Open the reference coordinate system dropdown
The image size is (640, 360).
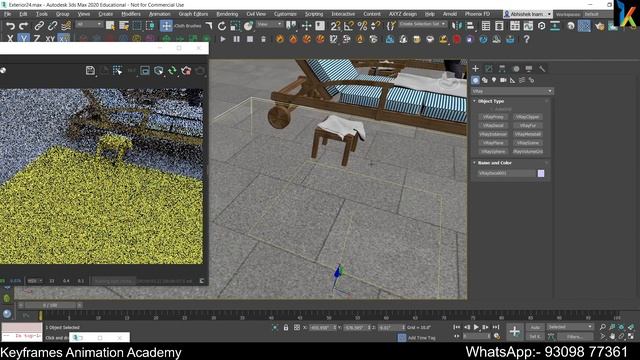(x=269, y=24)
